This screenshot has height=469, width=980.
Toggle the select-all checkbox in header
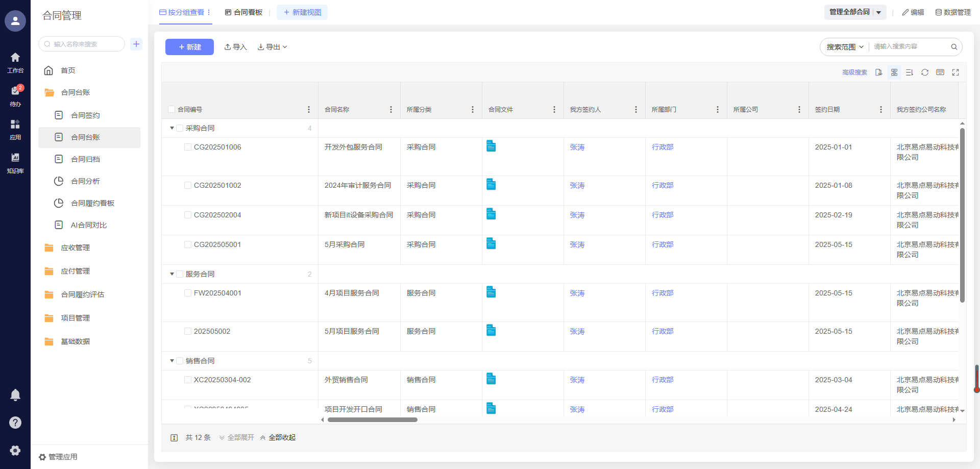(171, 109)
